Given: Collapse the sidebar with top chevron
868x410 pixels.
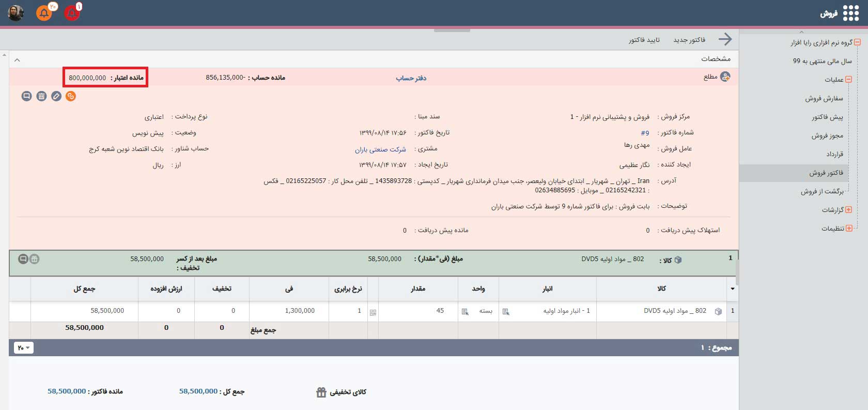Looking at the screenshot, I should click(801, 32).
